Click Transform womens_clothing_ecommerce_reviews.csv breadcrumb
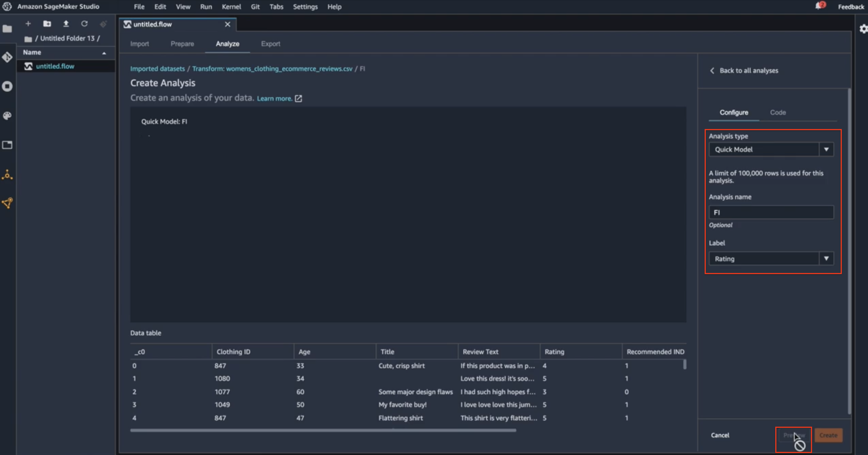 tap(272, 69)
